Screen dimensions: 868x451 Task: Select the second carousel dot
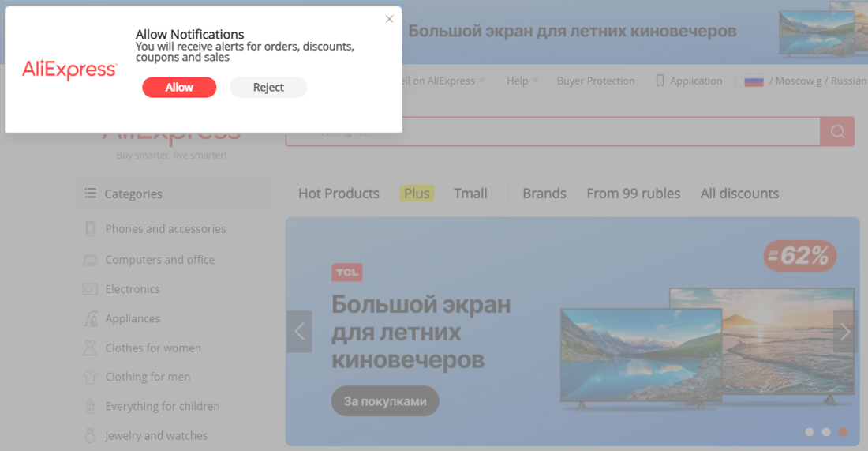(x=826, y=431)
